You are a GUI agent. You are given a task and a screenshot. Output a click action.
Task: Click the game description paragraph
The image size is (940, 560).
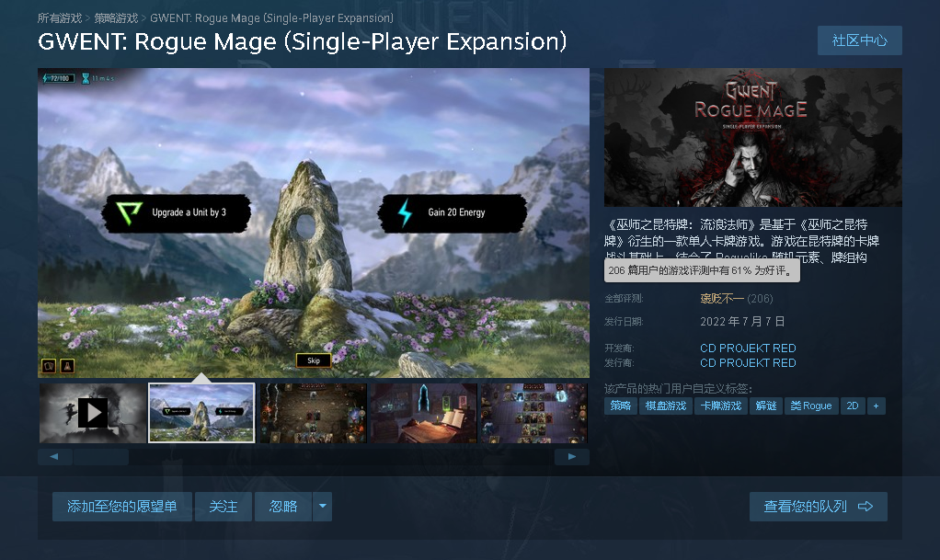[x=742, y=241]
